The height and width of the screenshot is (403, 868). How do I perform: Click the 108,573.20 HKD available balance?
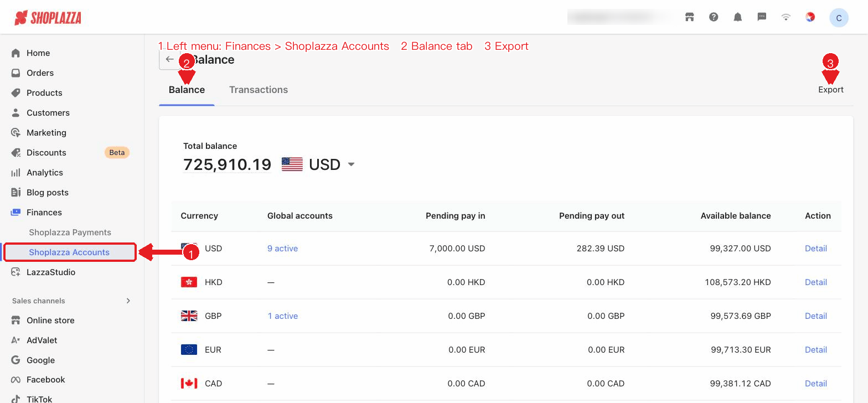[738, 282]
